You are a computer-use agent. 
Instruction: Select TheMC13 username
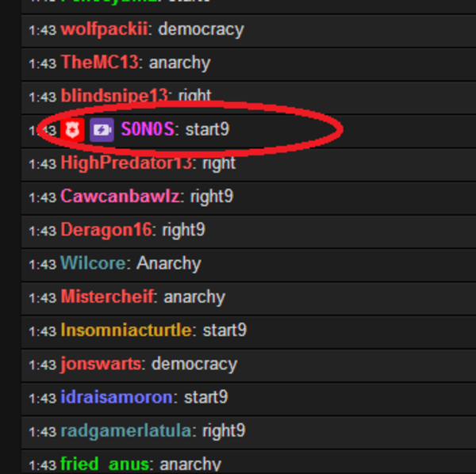click(x=100, y=62)
